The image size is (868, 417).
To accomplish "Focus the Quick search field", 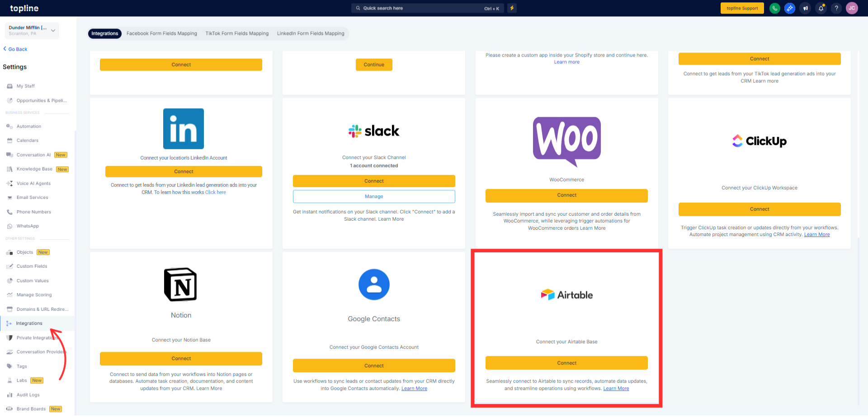I will pyautogui.click(x=426, y=8).
